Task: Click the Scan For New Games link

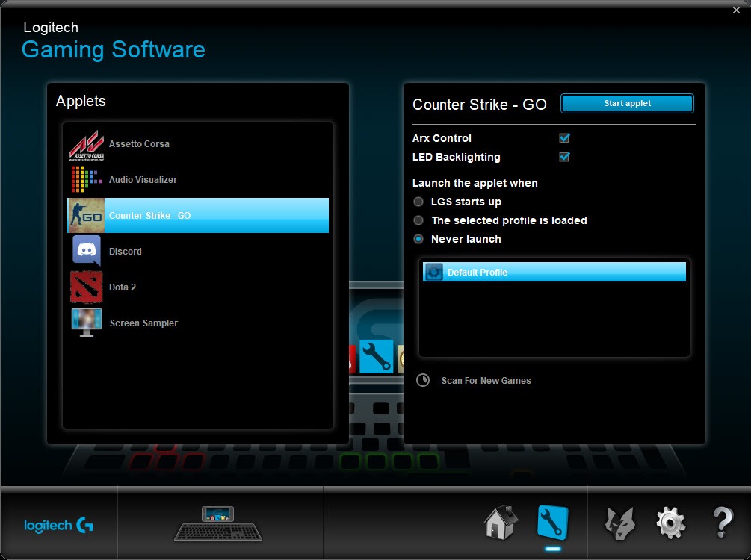Action: [x=486, y=381]
